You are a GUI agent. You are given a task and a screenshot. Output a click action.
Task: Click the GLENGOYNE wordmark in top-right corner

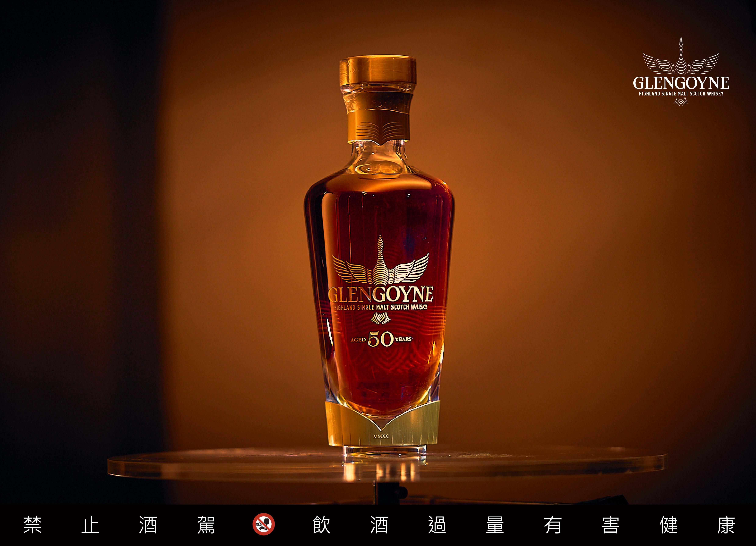click(681, 83)
